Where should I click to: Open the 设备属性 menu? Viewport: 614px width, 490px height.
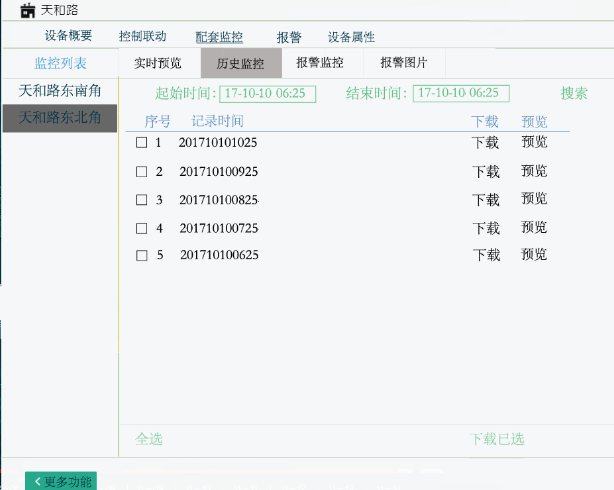click(351, 37)
